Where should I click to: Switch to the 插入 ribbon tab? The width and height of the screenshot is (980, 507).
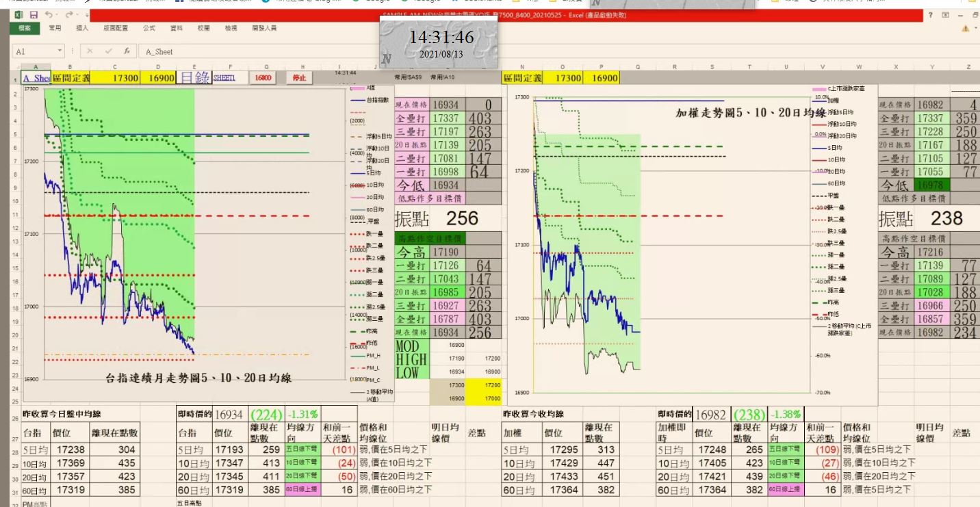coord(82,28)
